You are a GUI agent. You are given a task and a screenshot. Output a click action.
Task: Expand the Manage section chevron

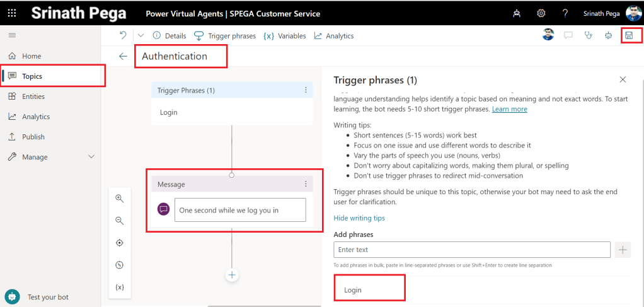click(x=91, y=157)
